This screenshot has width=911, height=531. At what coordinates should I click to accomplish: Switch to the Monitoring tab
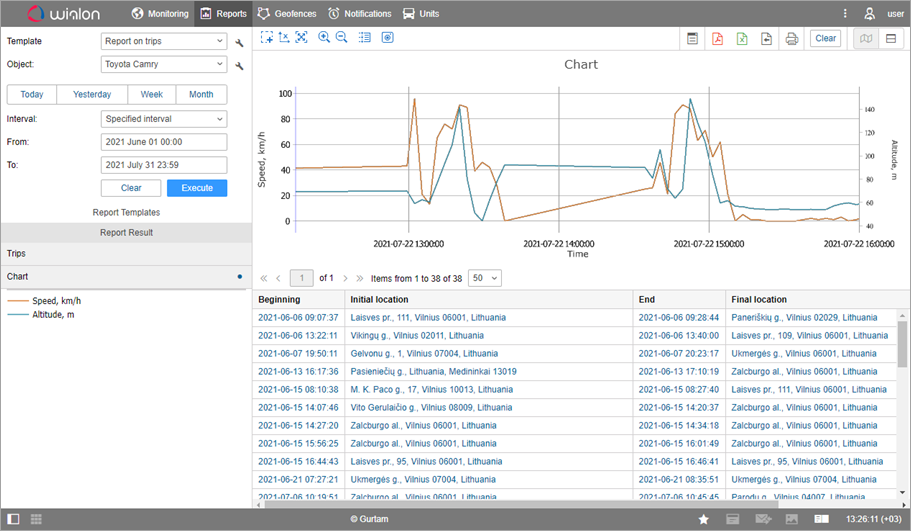[x=160, y=14]
